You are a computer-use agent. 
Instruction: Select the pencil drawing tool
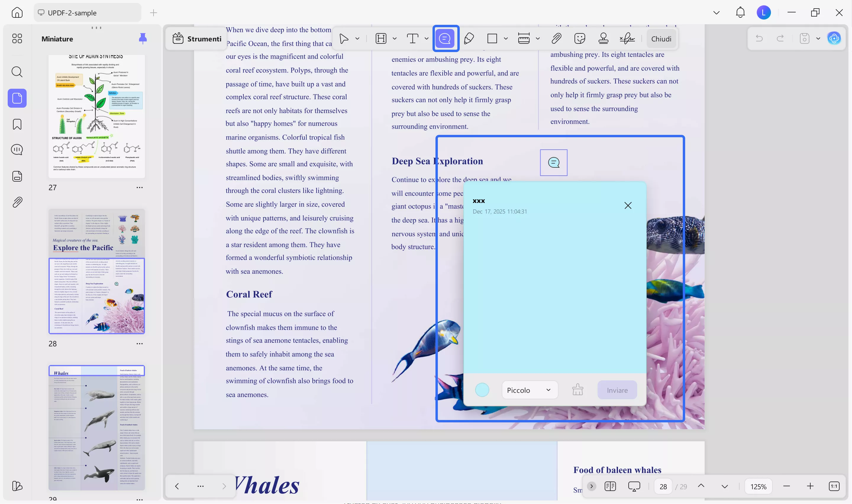[x=469, y=38]
